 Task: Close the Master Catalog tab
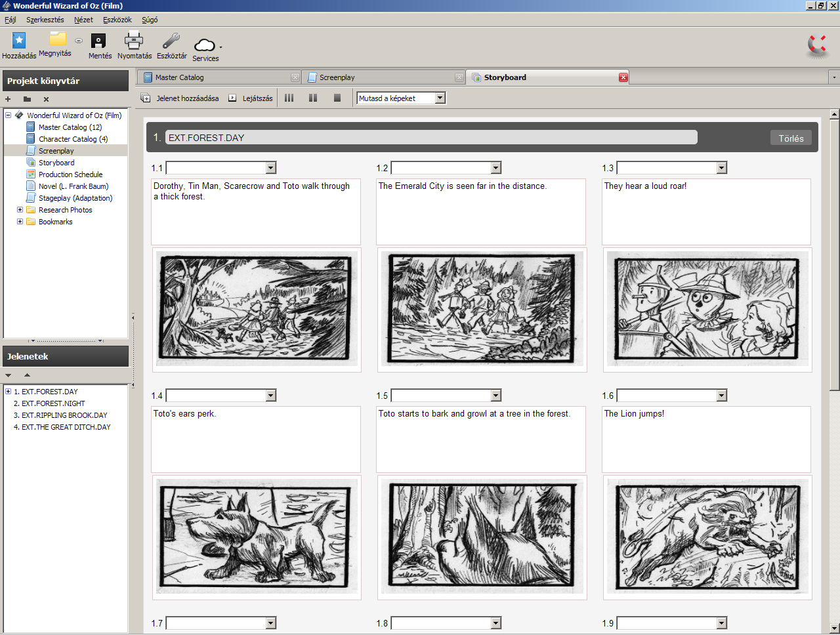[x=295, y=77]
